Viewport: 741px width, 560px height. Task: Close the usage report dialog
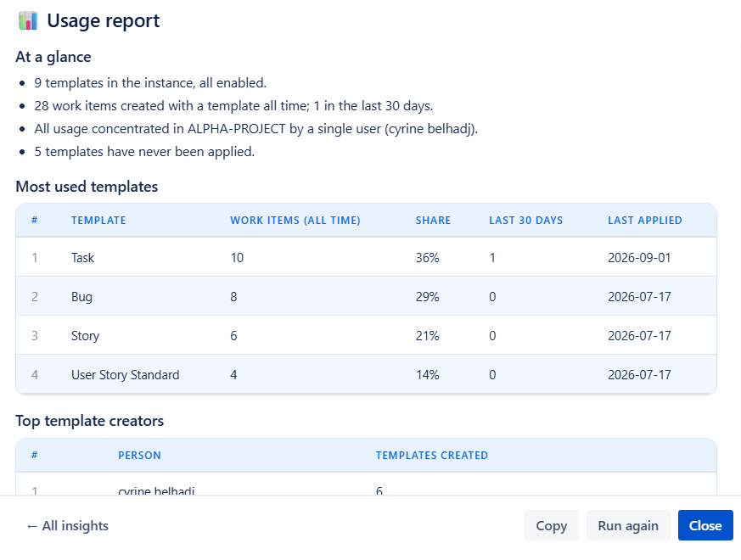tap(705, 525)
